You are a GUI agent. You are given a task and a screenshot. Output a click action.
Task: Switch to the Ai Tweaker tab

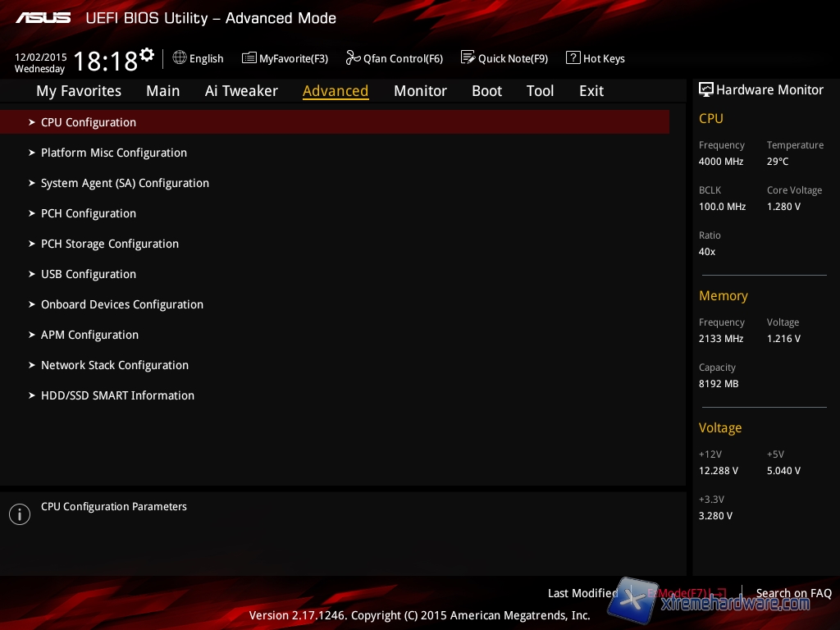click(241, 91)
